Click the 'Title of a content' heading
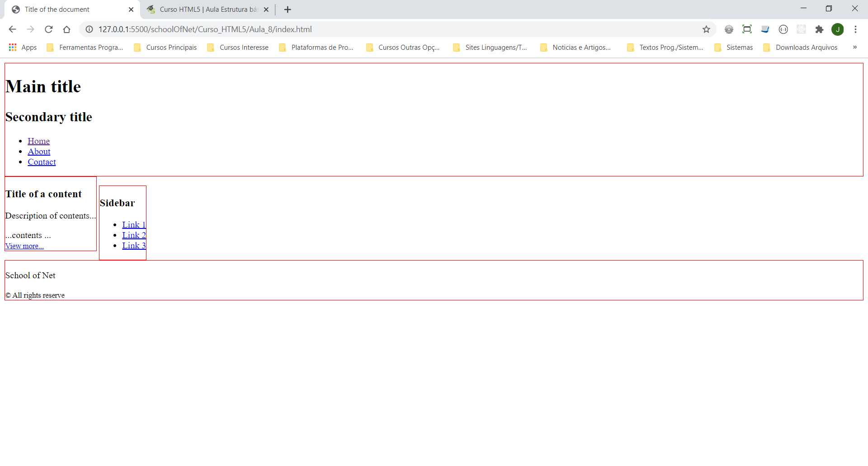The image size is (868, 466). [x=43, y=194]
